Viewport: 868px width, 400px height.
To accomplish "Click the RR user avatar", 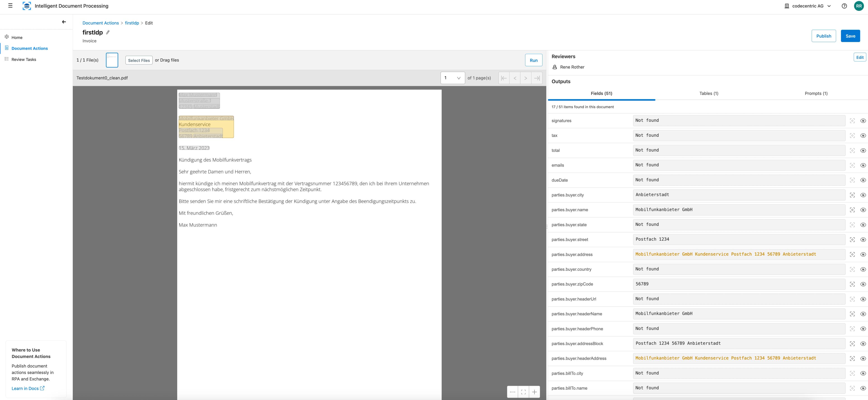I will click(x=859, y=6).
